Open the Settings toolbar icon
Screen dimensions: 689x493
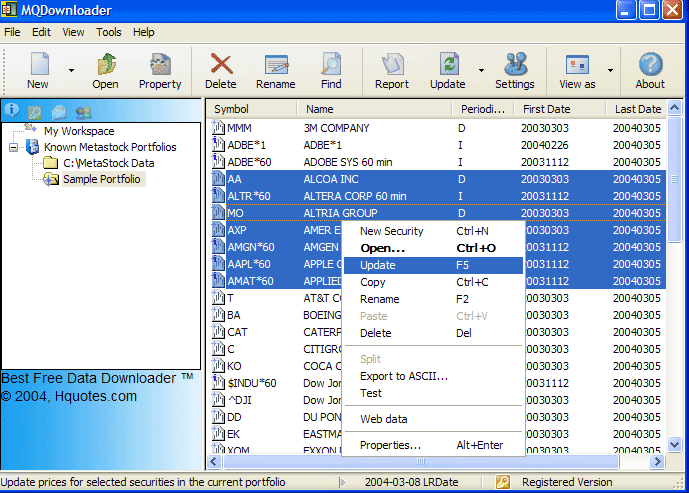click(515, 64)
